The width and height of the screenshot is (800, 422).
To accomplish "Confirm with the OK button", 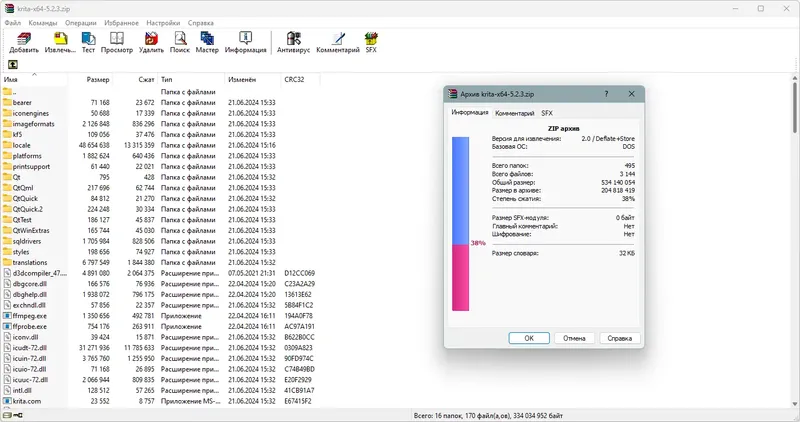I will tap(529, 338).
